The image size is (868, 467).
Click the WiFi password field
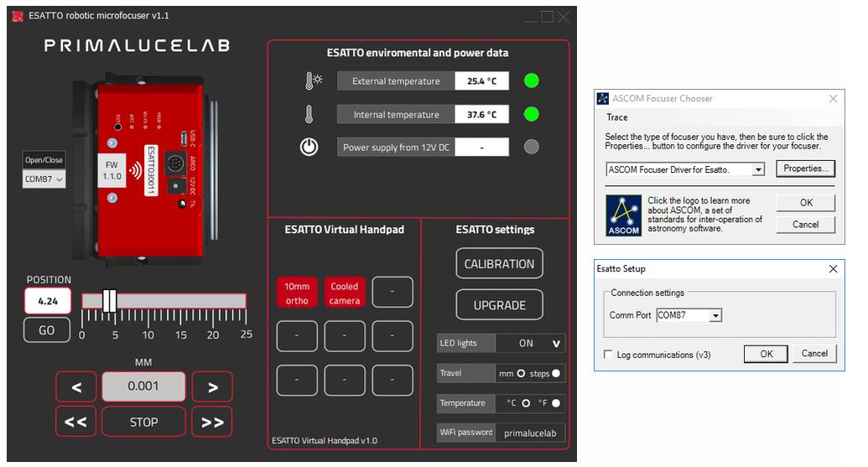click(530, 433)
